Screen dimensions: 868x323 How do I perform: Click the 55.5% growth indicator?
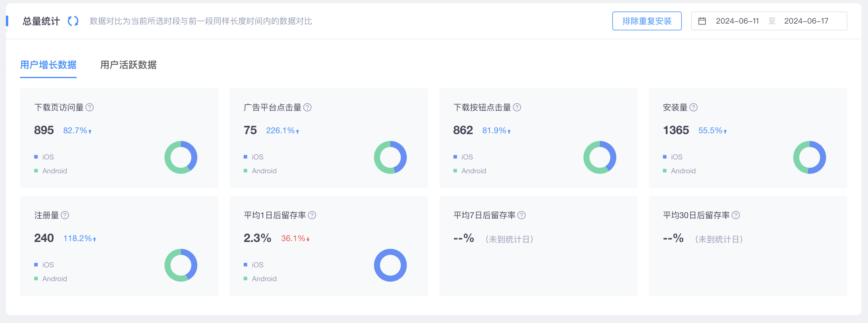(712, 131)
